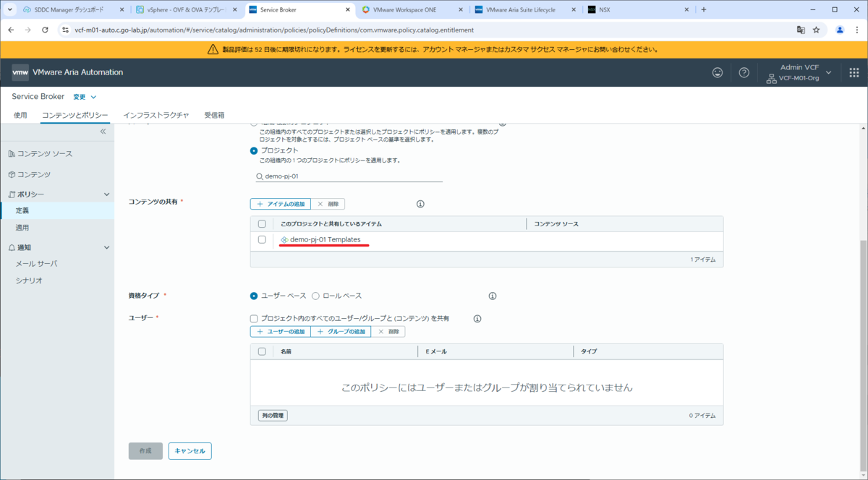Image resolution: width=868 pixels, height=480 pixels.
Task: Select the プロジェクト radio button
Action: point(254,150)
